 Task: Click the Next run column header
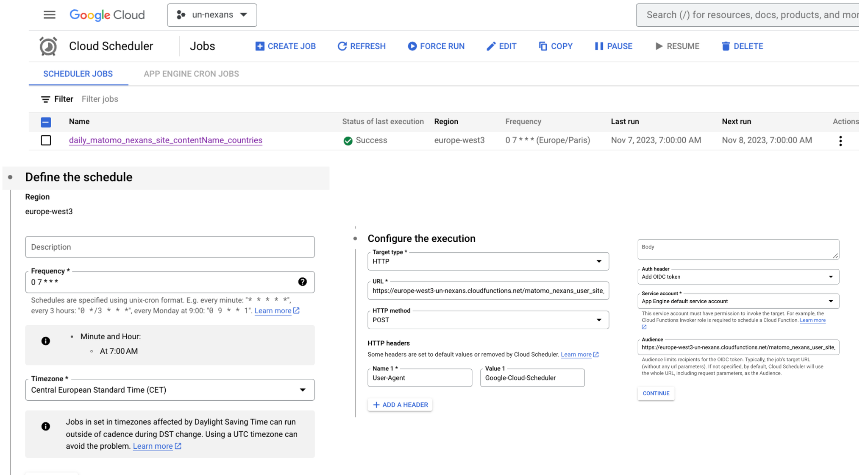pyautogui.click(x=736, y=122)
